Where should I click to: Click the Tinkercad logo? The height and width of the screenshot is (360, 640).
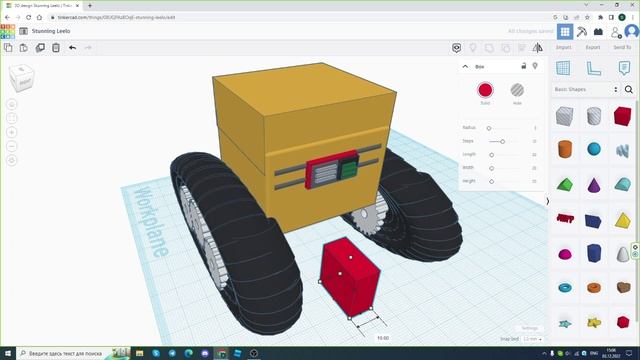coord(7,31)
